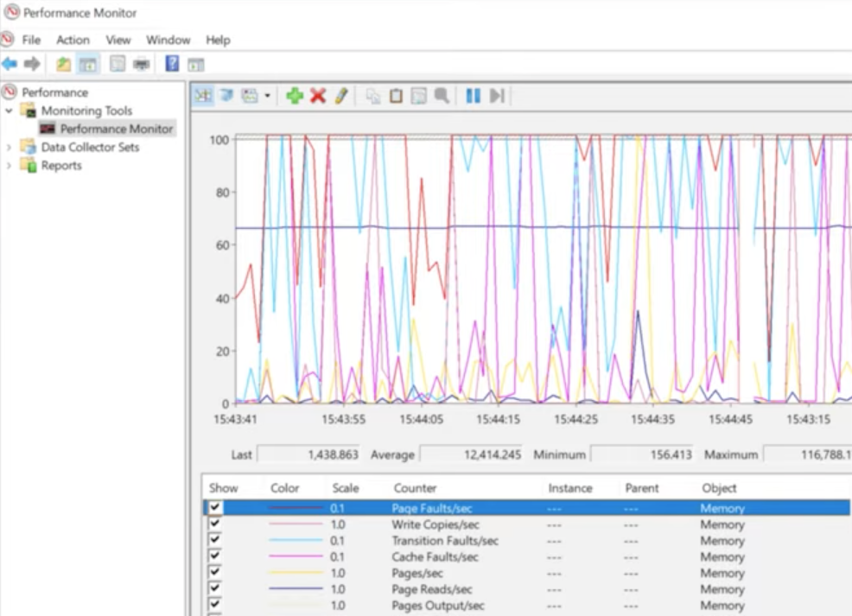The width and height of the screenshot is (852, 616).
Task: Expand the Reports tree node
Action: point(9,166)
